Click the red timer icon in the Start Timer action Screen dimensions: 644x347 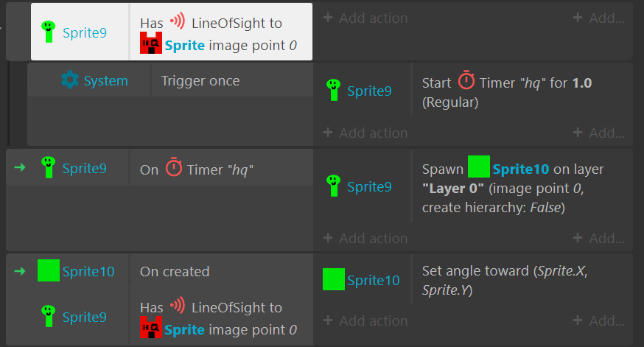coord(466,80)
